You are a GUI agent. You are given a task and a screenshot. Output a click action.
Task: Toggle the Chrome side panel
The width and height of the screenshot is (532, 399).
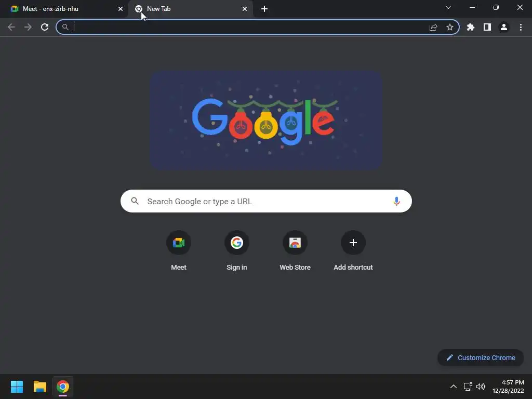pos(487,27)
